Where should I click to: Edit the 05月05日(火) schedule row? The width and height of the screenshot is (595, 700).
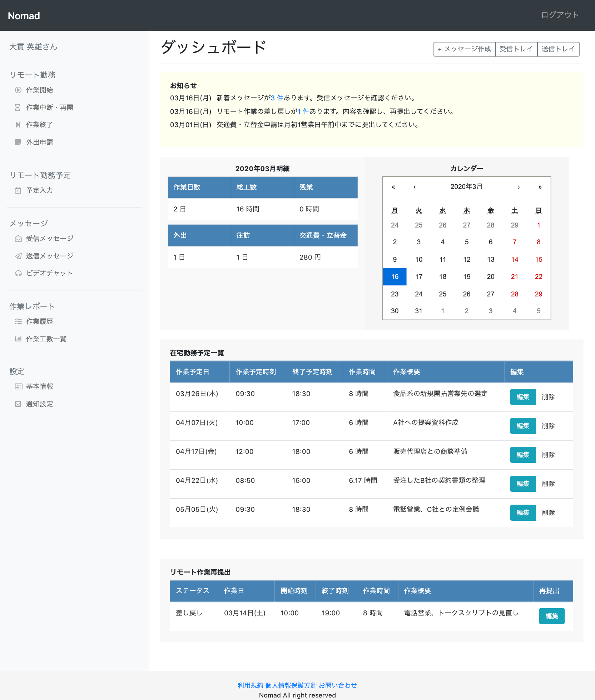pos(523,512)
